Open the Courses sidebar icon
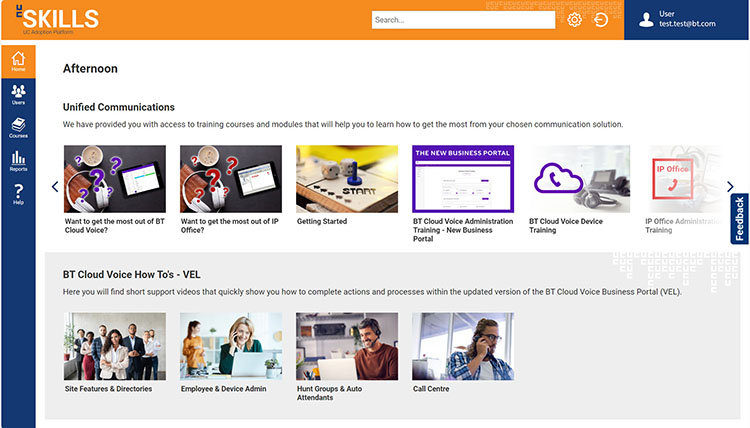The image size is (750, 428). coord(18,128)
